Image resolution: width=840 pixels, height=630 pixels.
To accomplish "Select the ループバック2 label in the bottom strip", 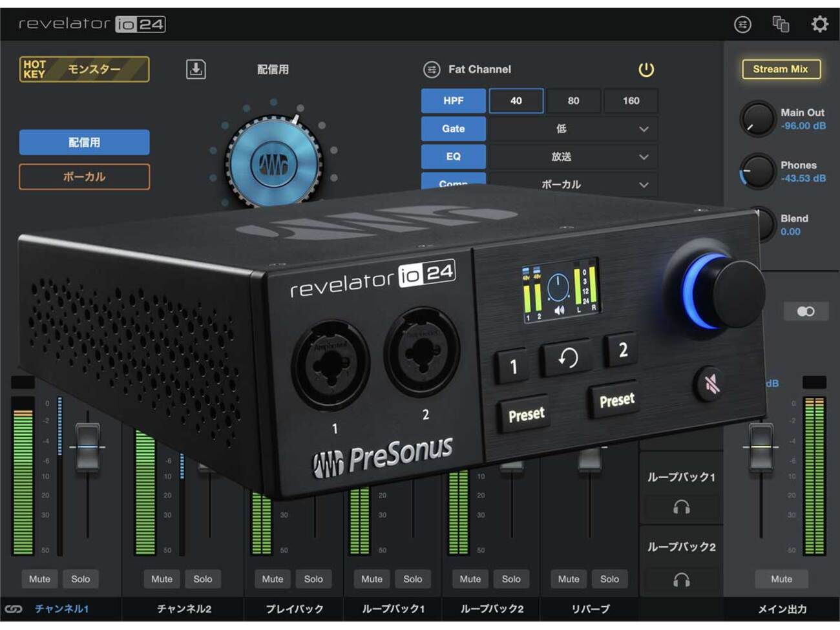I will pyautogui.click(x=492, y=609).
